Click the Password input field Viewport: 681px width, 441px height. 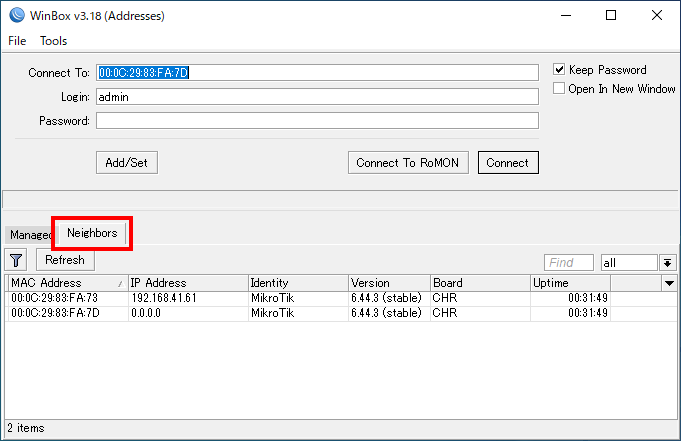(x=317, y=121)
